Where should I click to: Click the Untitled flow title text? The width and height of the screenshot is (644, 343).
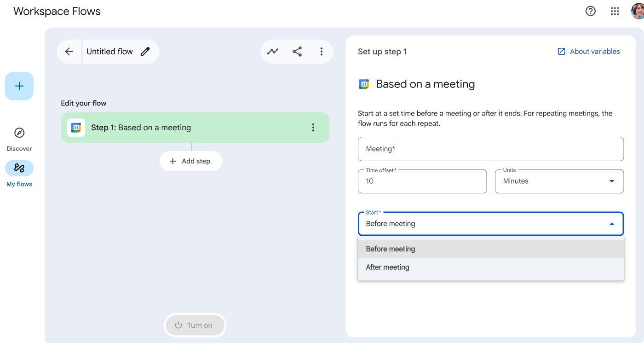coord(109,52)
